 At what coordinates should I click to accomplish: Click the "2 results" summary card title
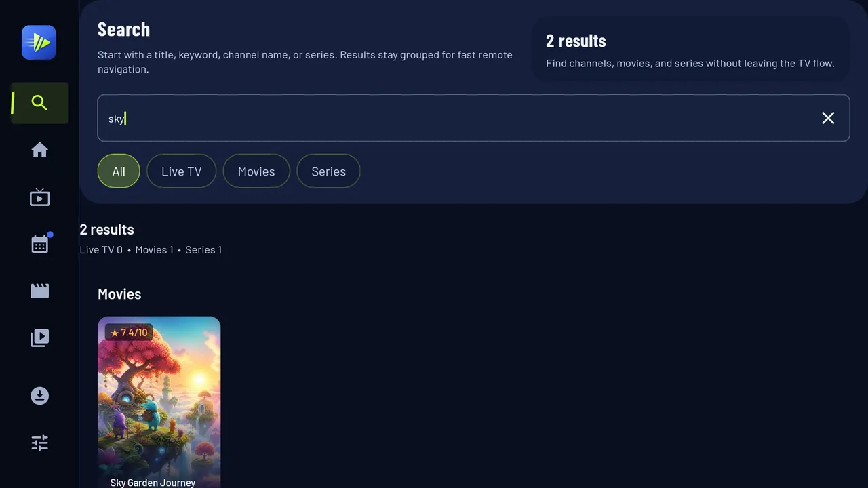tap(576, 41)
